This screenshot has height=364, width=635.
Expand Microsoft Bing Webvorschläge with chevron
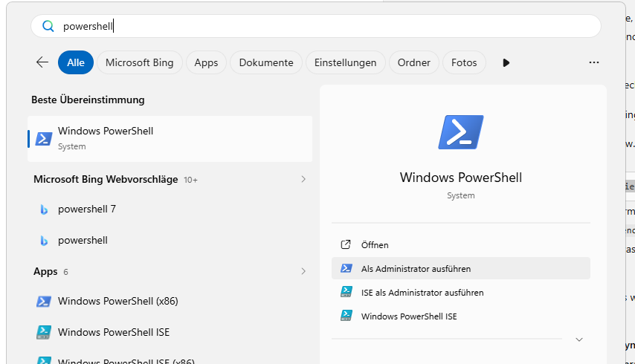pyautogui.click(x=303, y=179)
